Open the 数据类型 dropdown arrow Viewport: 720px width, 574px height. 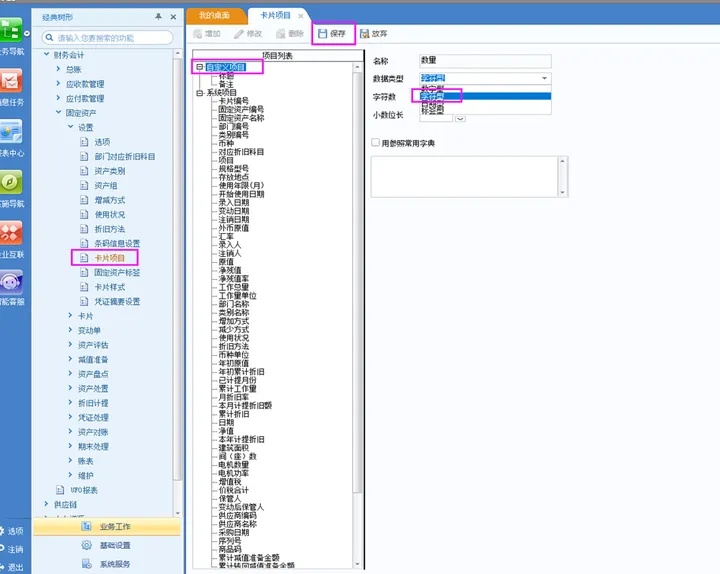(x=544, y=78)
